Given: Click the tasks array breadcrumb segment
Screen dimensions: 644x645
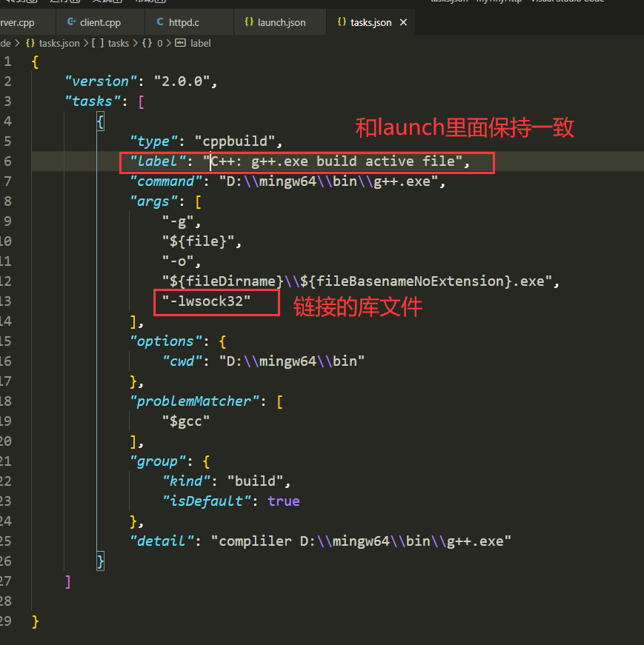Looking at the screenshot, I should (118, 43).
